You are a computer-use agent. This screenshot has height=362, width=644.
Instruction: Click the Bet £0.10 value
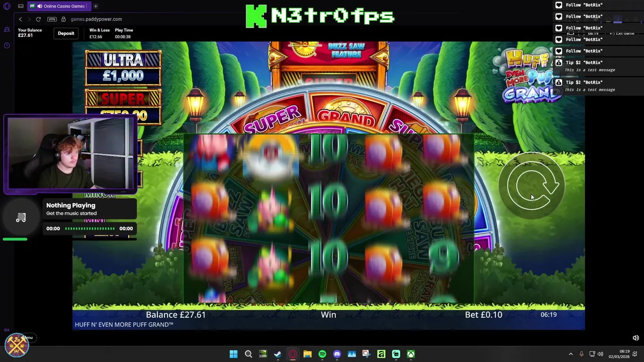pos(484,315)
